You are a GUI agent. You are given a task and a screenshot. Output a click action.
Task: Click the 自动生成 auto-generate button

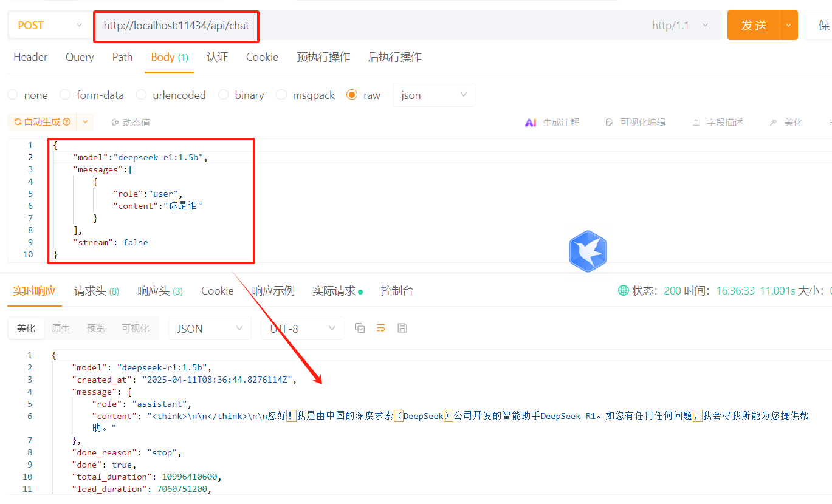42,122
